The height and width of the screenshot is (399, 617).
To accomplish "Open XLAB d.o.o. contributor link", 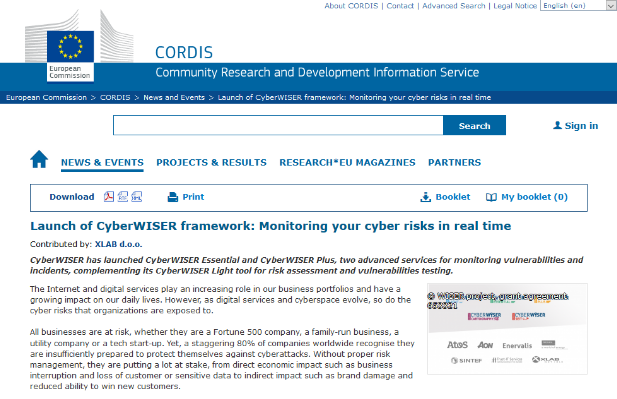I will (x=118, y=244).
